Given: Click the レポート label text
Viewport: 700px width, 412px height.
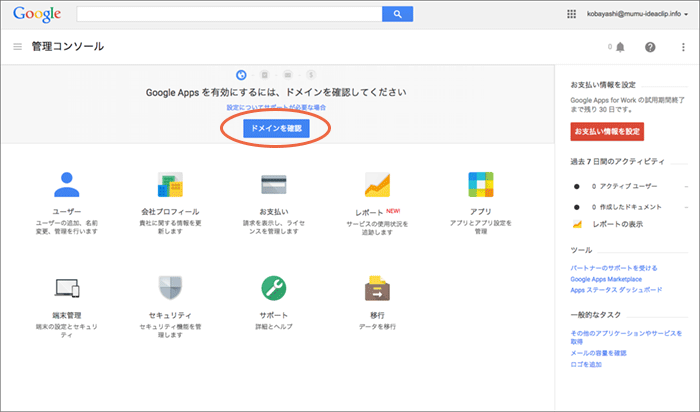Looking at the screenshot, I should click(x=369, y=212).
